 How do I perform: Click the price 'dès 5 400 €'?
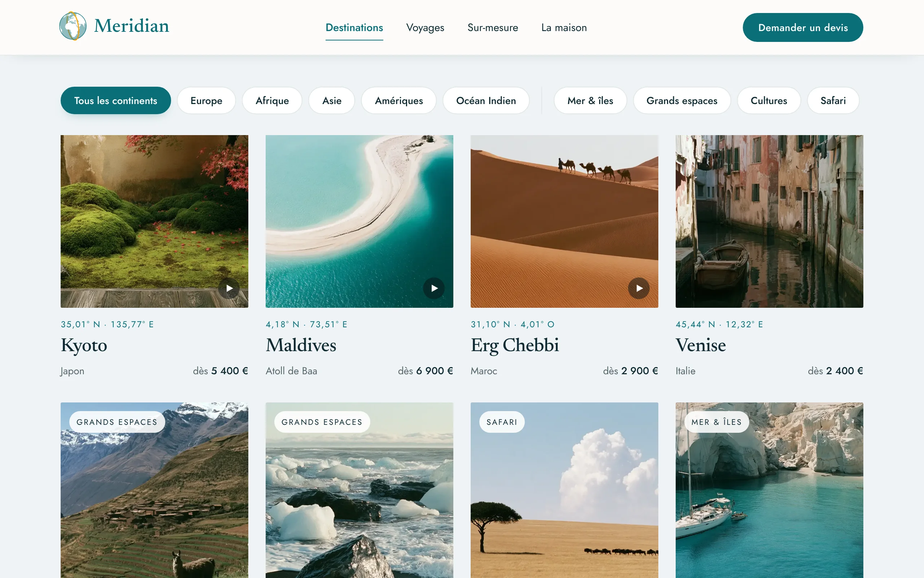220,371
